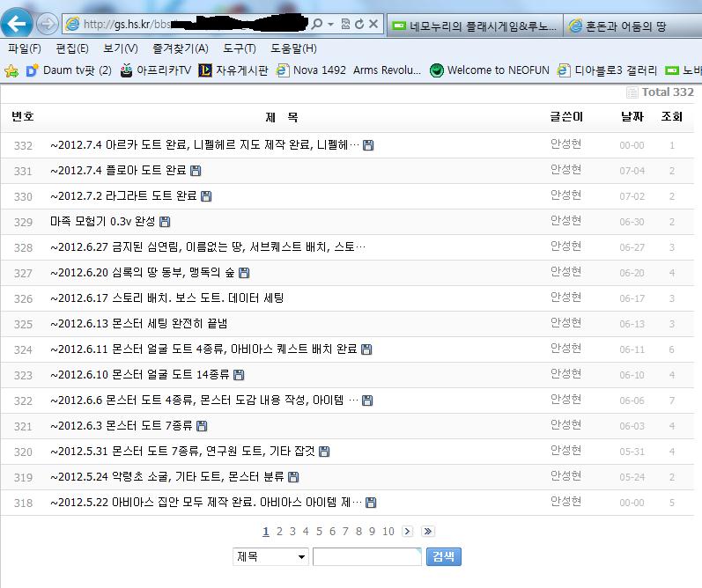This screenshot has width=702, height=588.
Task: Open 자유게시판 bookmark
Action: [233, 70]
